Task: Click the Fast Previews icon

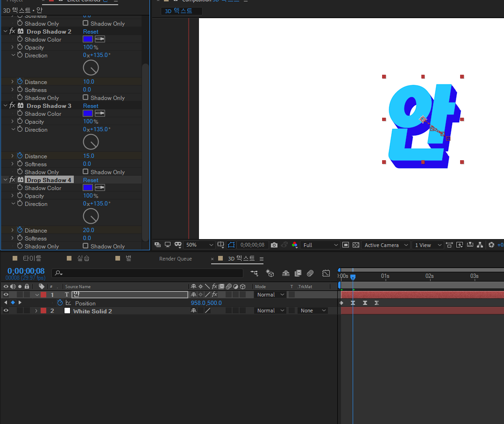Action: point(460,245)
